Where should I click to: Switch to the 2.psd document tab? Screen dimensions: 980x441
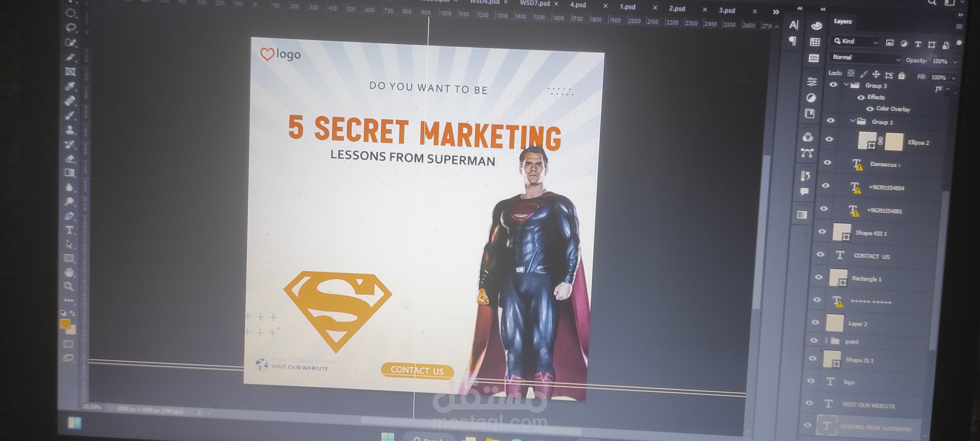tap(677, 9)
